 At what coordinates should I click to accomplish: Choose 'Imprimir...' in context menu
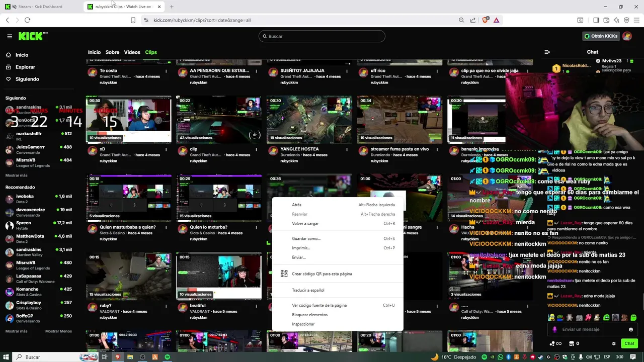tap(338, 248)
